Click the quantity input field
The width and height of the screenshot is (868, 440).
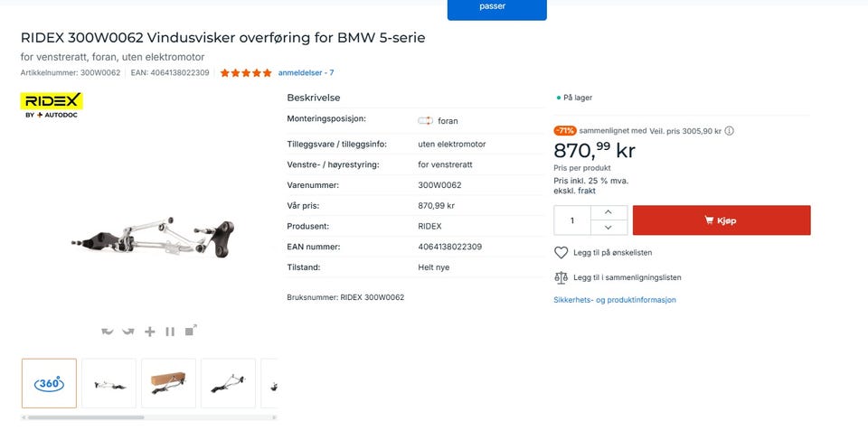click(572, 220)
